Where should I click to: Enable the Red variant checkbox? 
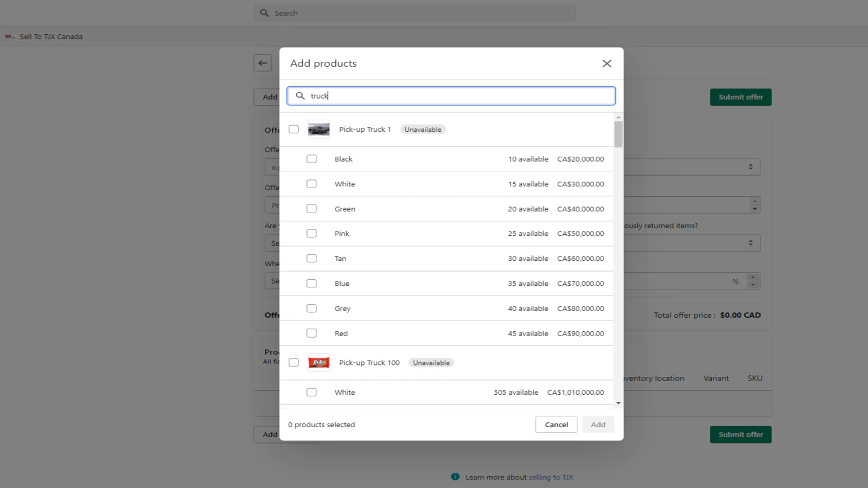click(x=311, y=333)
